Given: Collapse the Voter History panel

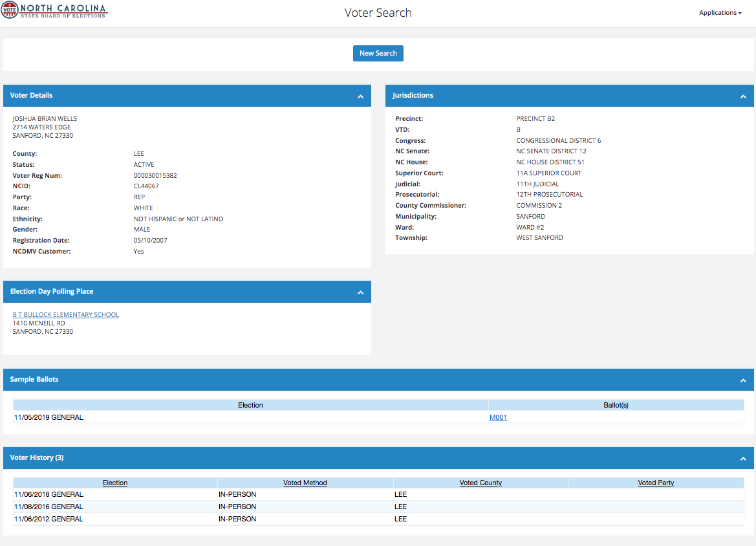Looking at the screenshot, I should (x=743, y=459).
